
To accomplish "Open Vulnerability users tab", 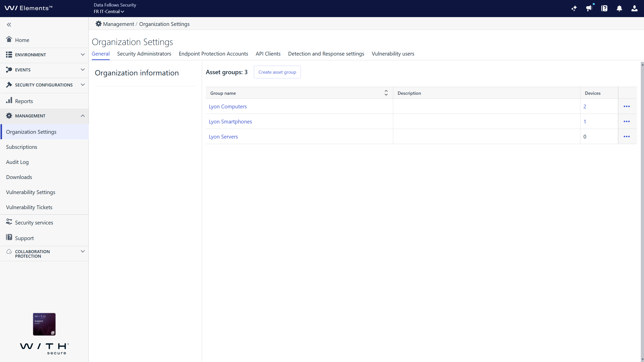I will 393,54.
